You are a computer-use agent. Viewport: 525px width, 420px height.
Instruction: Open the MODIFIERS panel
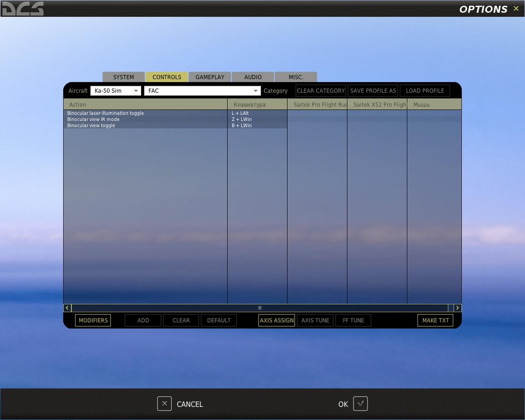coord(93,320)
